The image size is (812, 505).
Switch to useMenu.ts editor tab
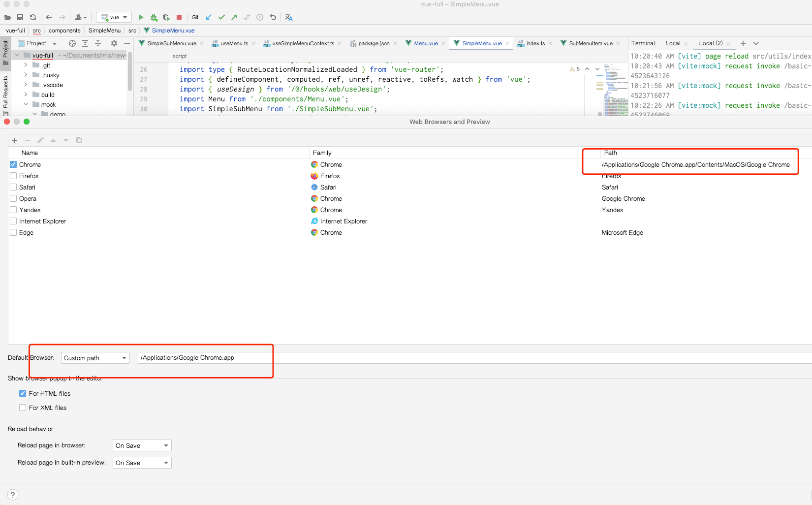click(x=234, y=43)
